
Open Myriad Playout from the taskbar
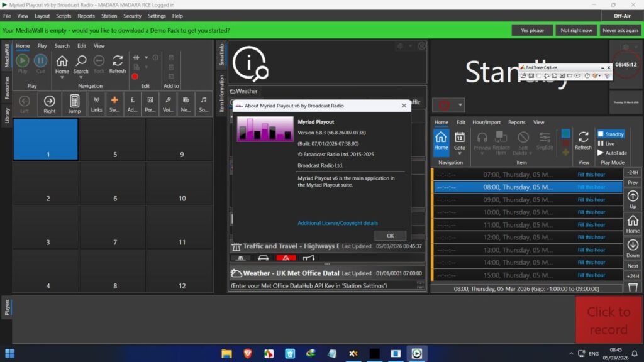pyautogui.click(x=418, y=353)
